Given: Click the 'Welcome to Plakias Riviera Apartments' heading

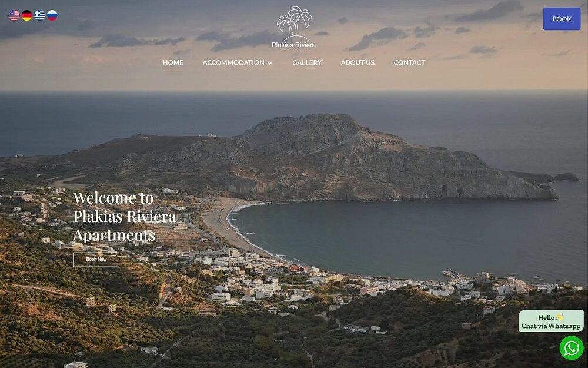Looking at the screenshot, I should pos(125,217).
